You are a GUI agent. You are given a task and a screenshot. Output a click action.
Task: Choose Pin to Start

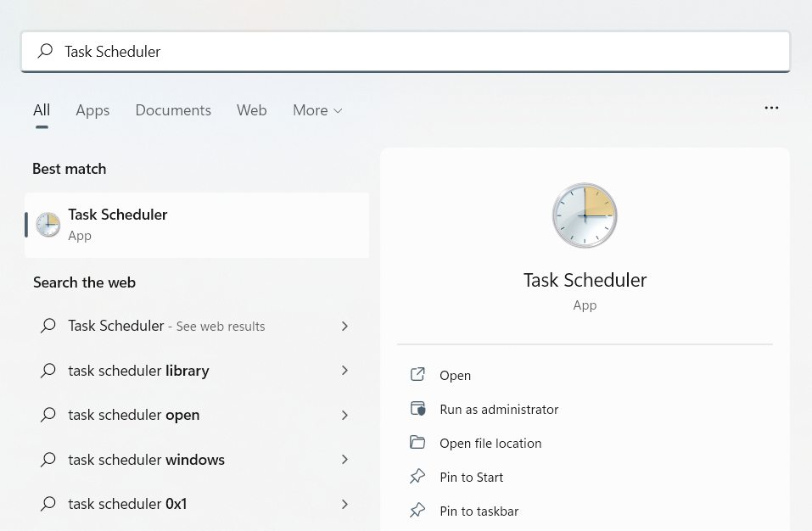tap(471, 478)
